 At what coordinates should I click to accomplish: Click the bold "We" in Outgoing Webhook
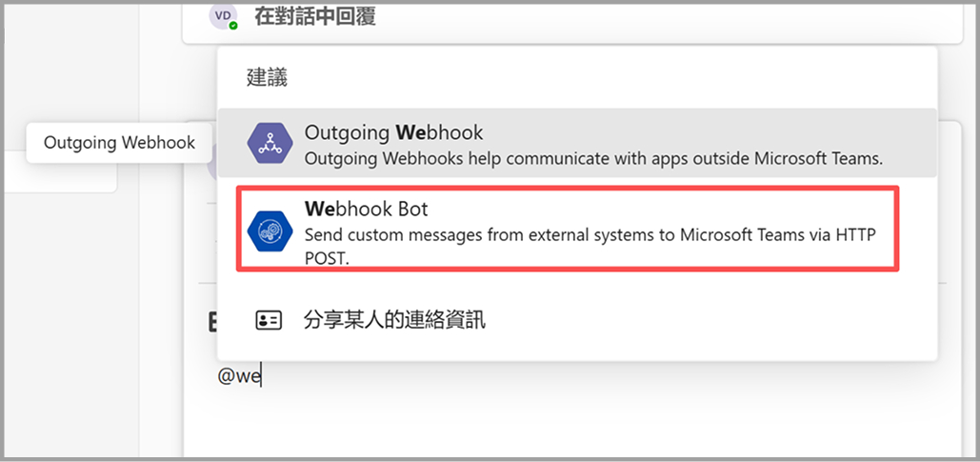410,132
